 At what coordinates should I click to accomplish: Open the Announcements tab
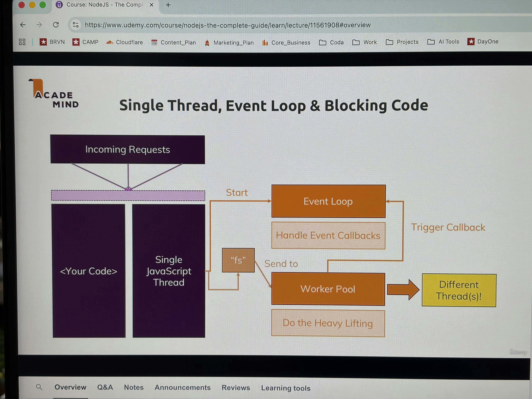182,388
